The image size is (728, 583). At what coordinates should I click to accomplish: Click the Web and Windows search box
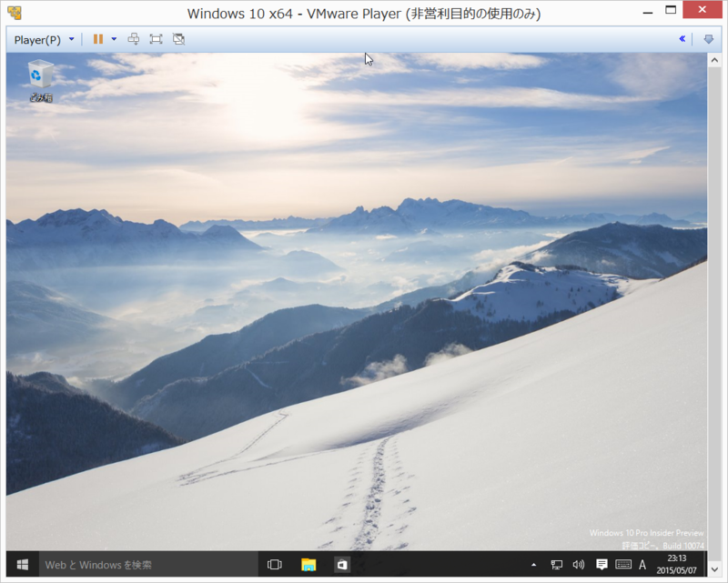148,565
